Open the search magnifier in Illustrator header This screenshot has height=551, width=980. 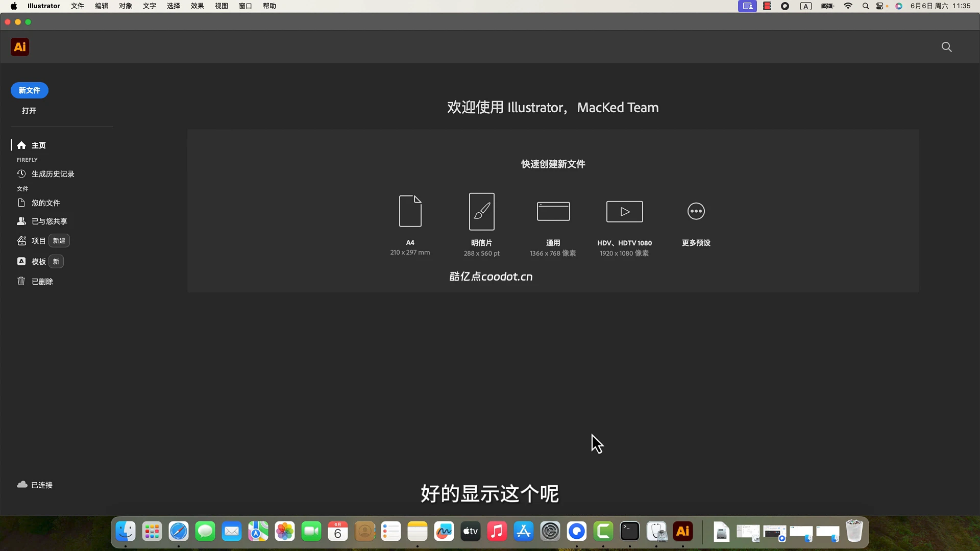tap(946, 47)
